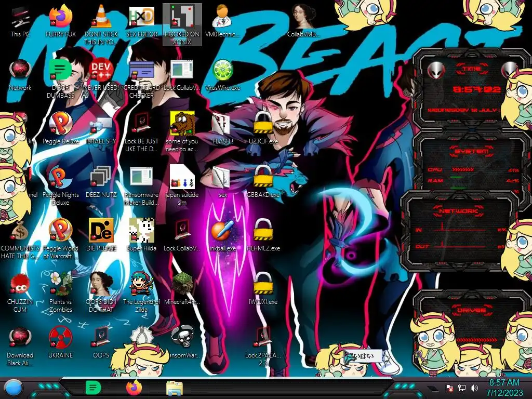Open The Legend of Zilda icon
Screen dimensions: 532x399
[141, 292]
